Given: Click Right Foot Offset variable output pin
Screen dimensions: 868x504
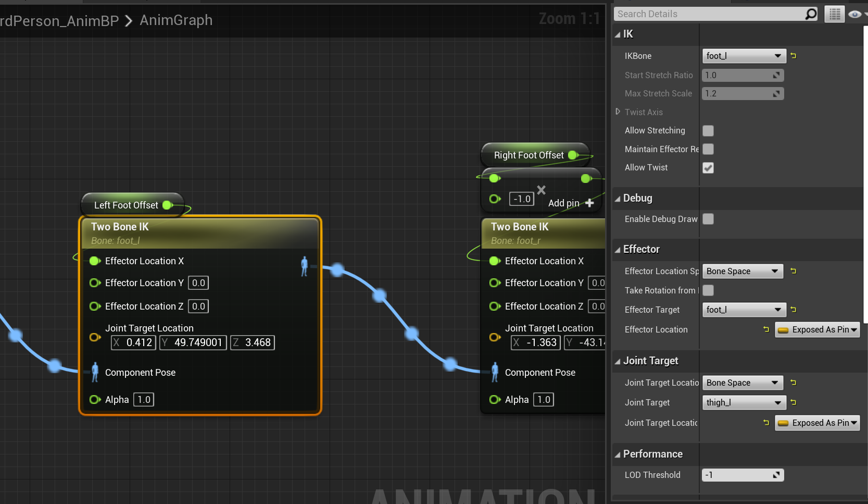Looking at the screenshot, I should tap(573, 155).
